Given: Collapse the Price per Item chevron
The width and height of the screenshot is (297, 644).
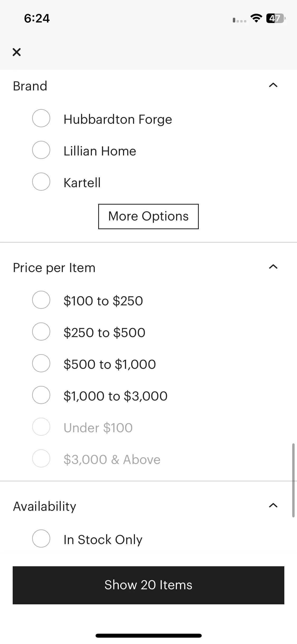Looking at the screenshot, I should coord(273,267).
